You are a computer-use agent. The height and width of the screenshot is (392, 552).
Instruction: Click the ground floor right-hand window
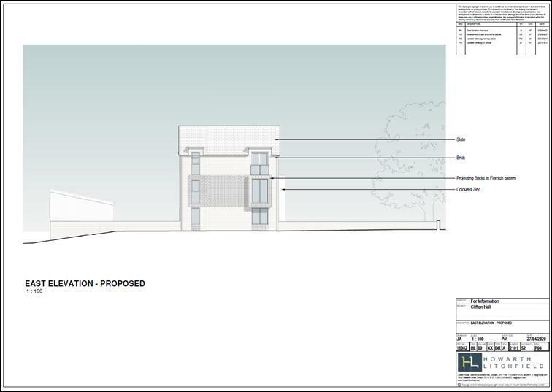(x=260, y=215)
